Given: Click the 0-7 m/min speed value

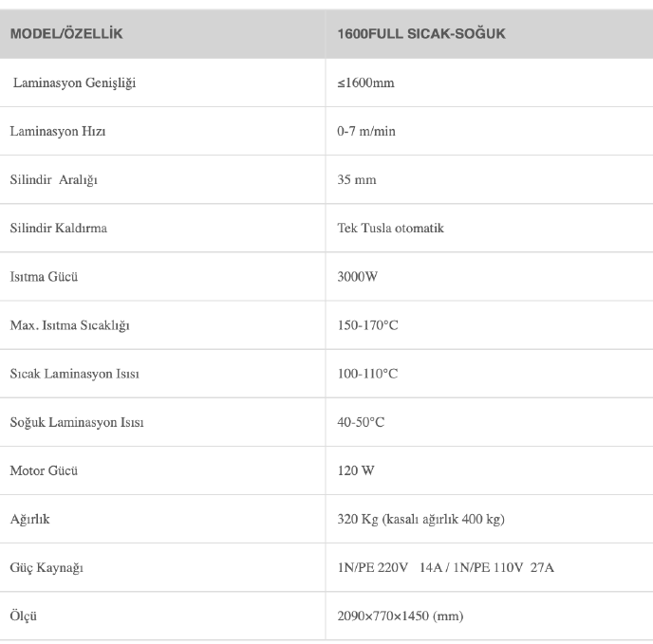Looking at the screenshot, I should [365, 131].
